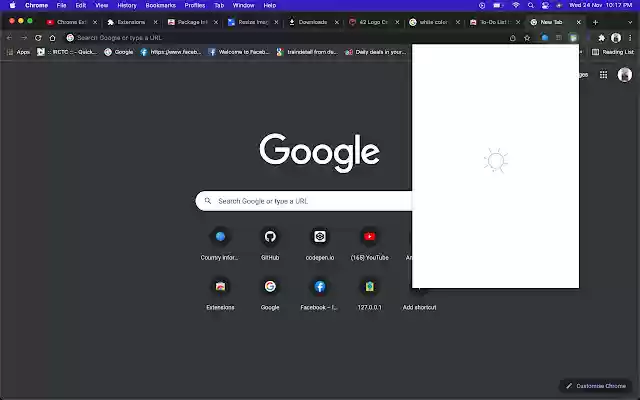Click the Customize Chrome button
640x400 pixels.
pos(596,386)
